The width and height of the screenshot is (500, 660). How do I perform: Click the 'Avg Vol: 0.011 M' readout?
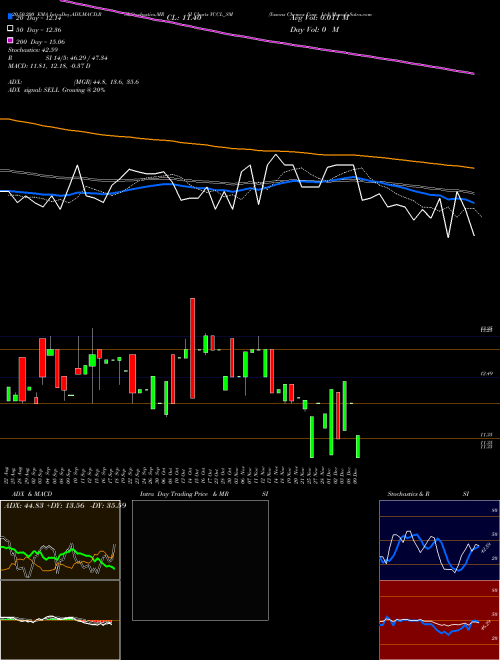[x=319, y=18]
